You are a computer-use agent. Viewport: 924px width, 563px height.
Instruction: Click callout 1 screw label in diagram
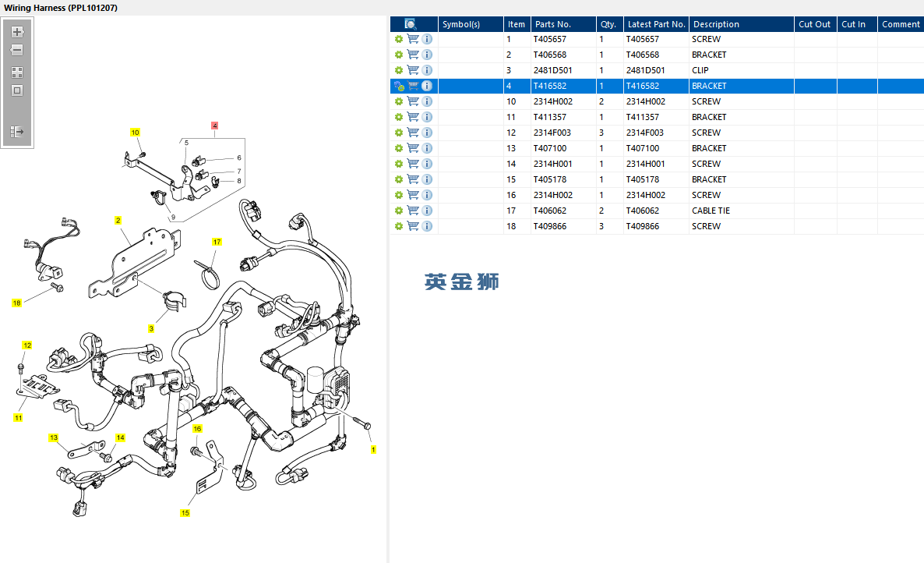pyautogui.click(x=372, y=450)
